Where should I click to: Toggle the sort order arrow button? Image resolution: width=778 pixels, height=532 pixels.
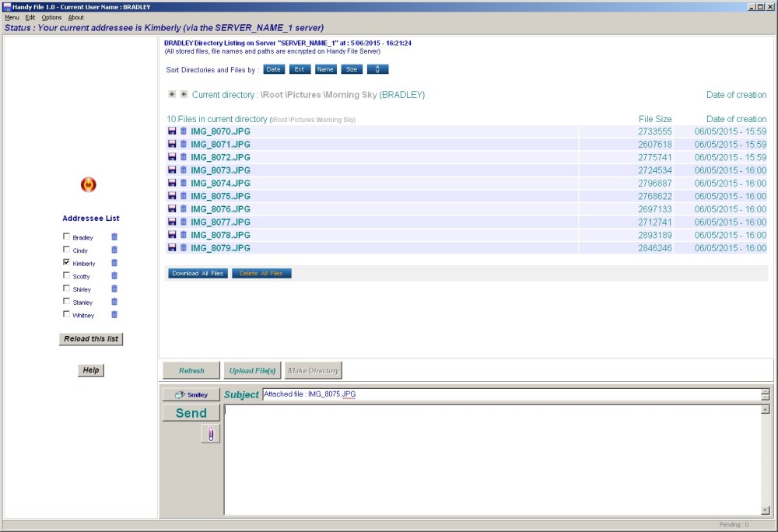click(x=377, y=69)
